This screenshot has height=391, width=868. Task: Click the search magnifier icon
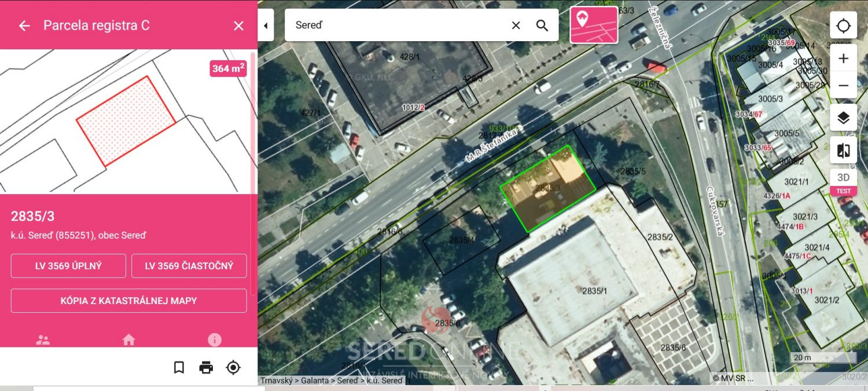point(542,25)
